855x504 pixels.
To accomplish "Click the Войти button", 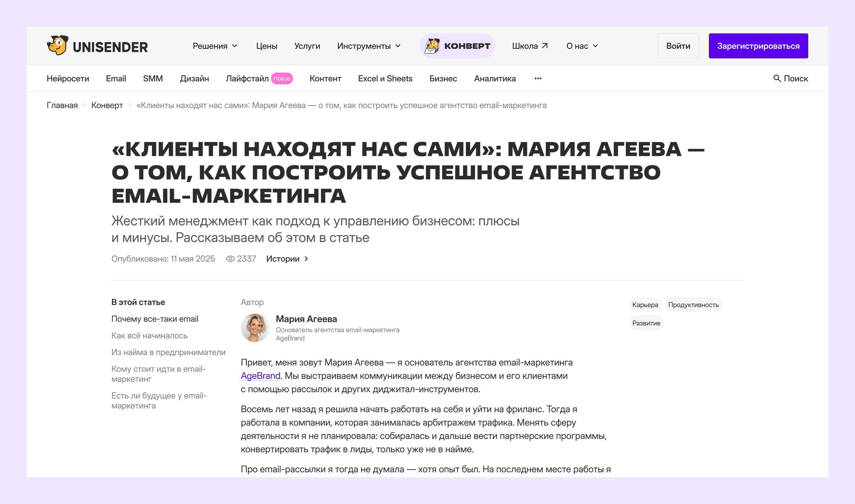I will tap(678, 46).
